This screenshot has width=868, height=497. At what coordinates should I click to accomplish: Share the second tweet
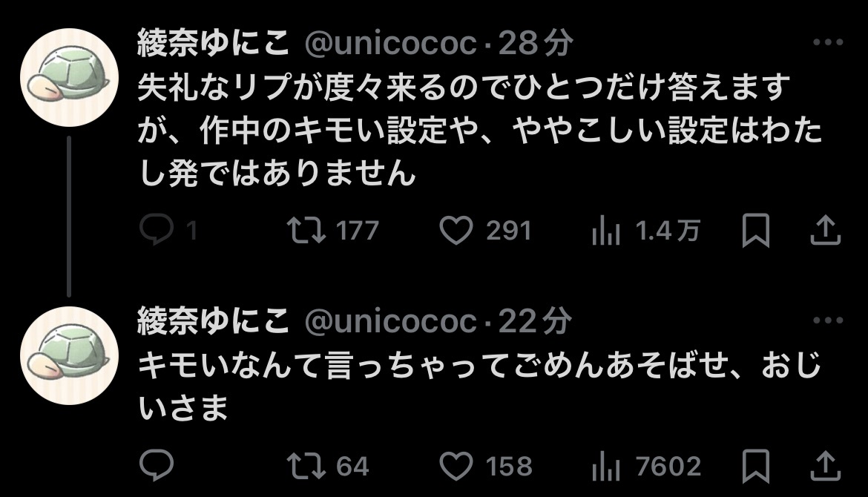826,466
